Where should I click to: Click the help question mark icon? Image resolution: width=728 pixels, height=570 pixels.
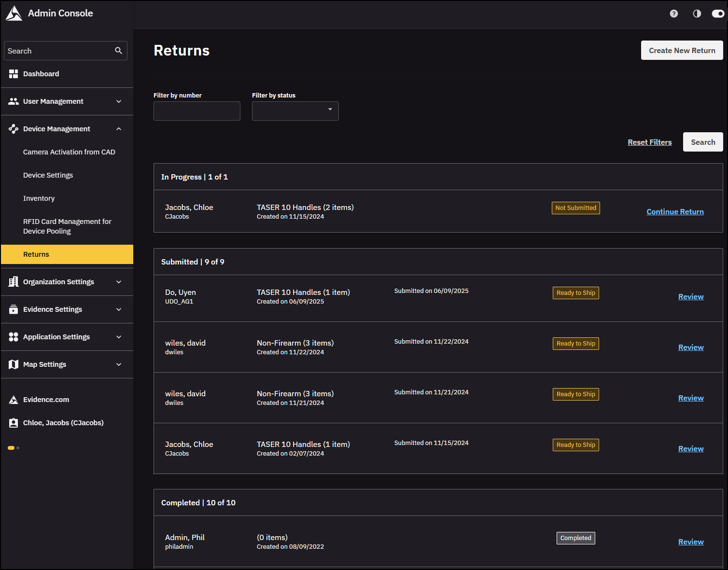(673, 14)
